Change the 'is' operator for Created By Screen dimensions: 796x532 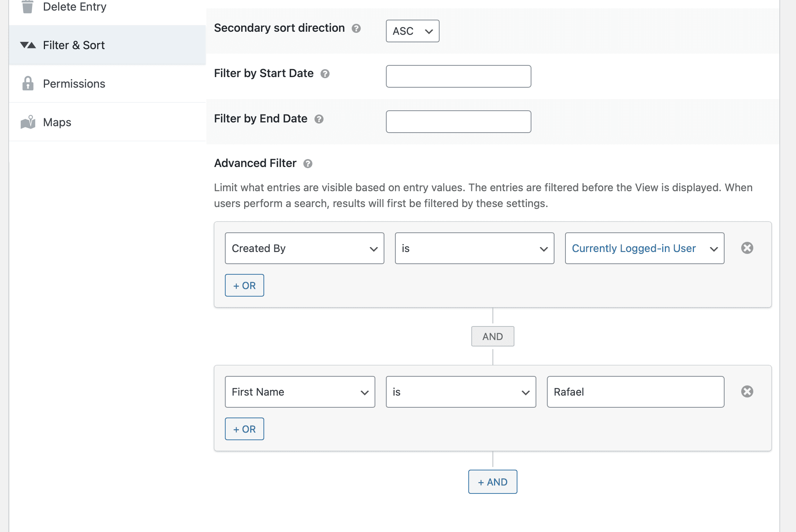474,248
